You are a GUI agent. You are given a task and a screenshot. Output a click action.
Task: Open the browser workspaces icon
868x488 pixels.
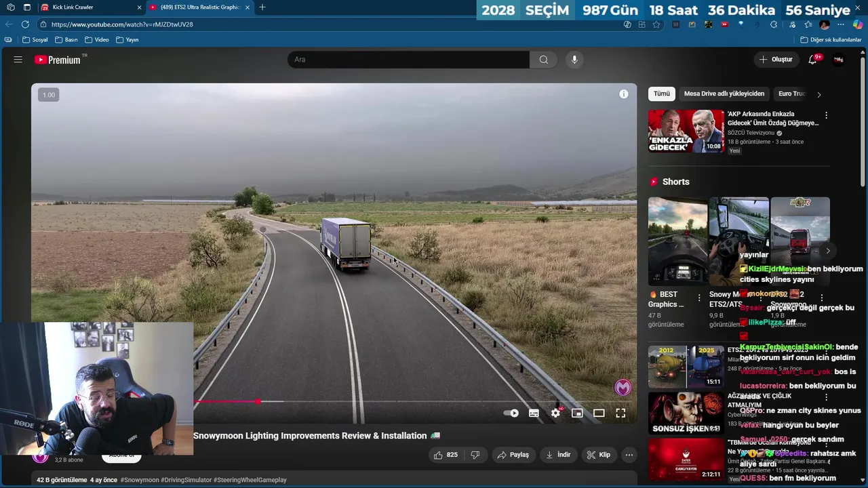pos(10,7)
